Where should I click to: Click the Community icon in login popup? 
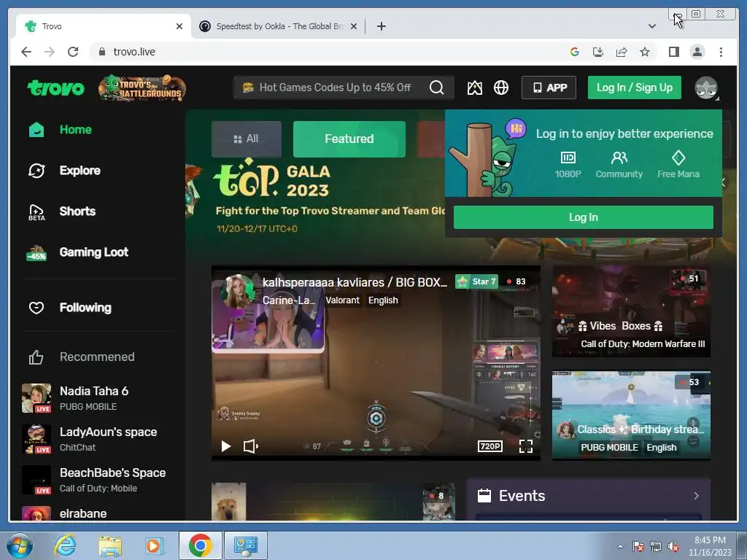[x=619, y=157]
